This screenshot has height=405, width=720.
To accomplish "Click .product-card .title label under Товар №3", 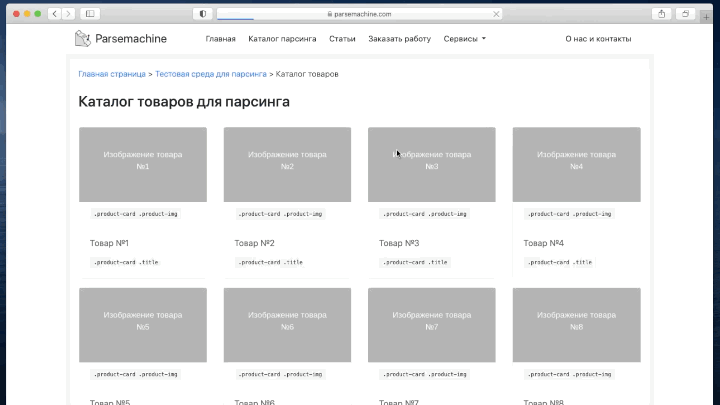I will click(x=415, y=262).
